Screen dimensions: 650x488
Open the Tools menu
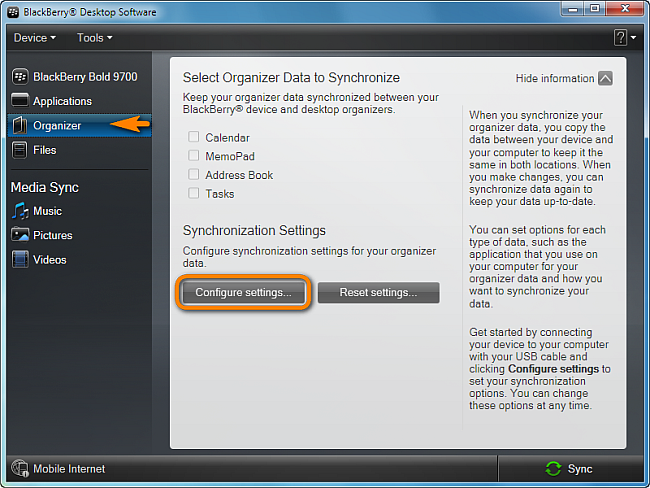pyautogui.click(x=95, y=38)
